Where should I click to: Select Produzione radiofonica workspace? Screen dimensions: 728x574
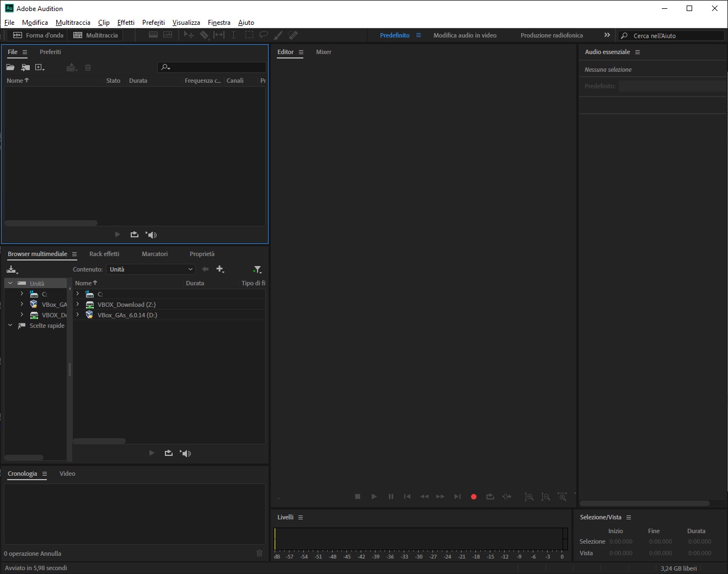[x=551, y=35]
